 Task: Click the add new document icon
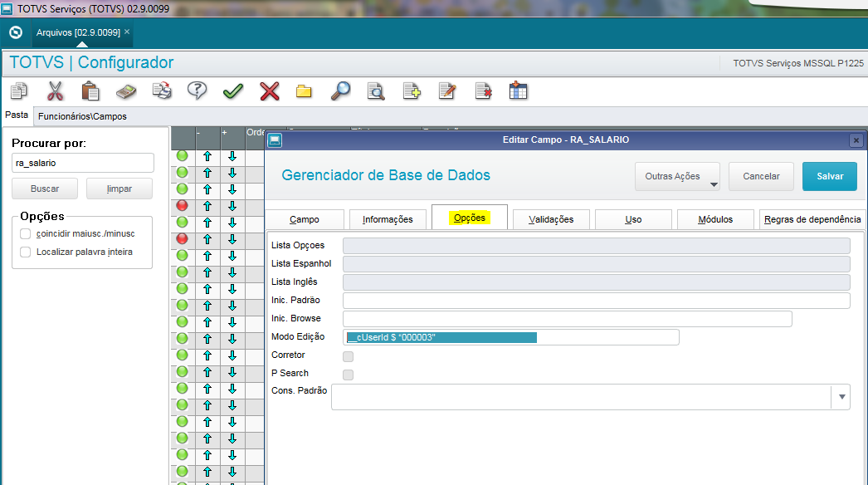tap(412, 91)
